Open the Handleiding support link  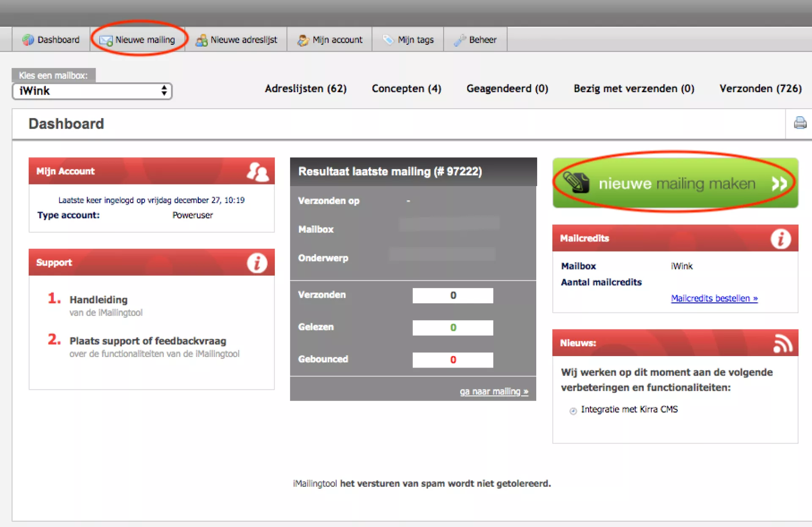[x=98, y=300]
